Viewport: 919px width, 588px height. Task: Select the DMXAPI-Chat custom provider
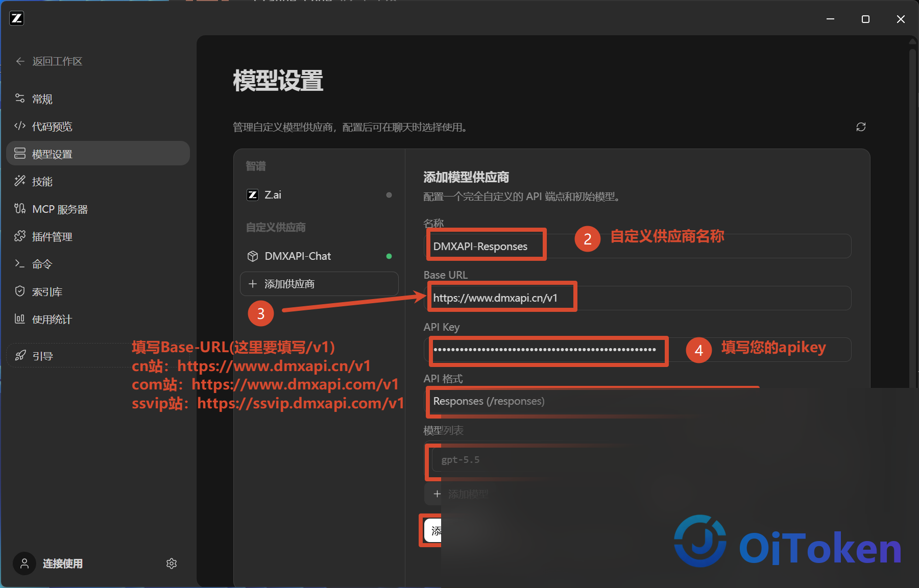(319, 256)
